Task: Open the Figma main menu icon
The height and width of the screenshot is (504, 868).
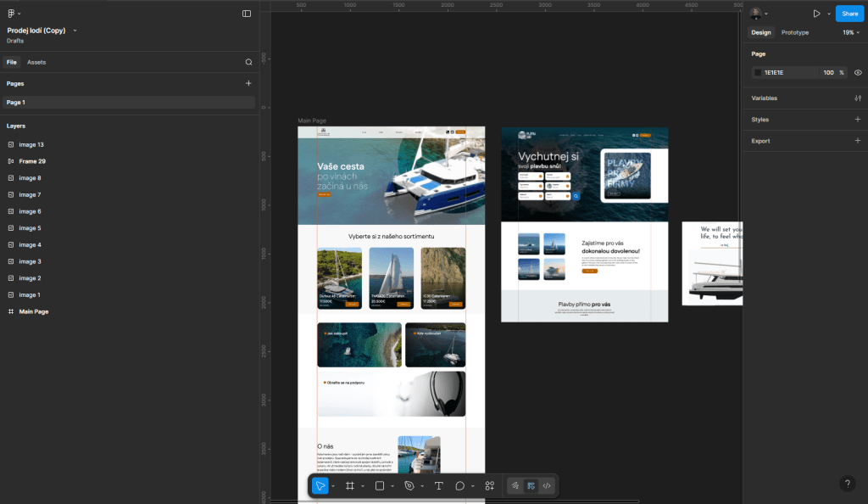Action: pos(11,14)
